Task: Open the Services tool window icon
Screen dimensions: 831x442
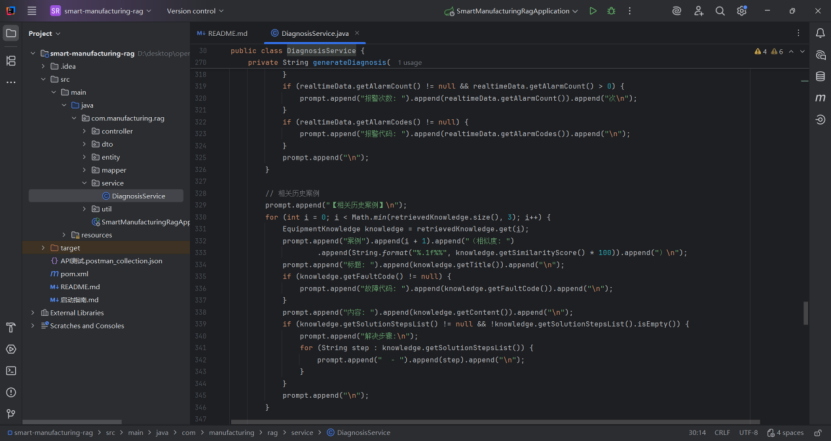Action: (x=11, y=349)
